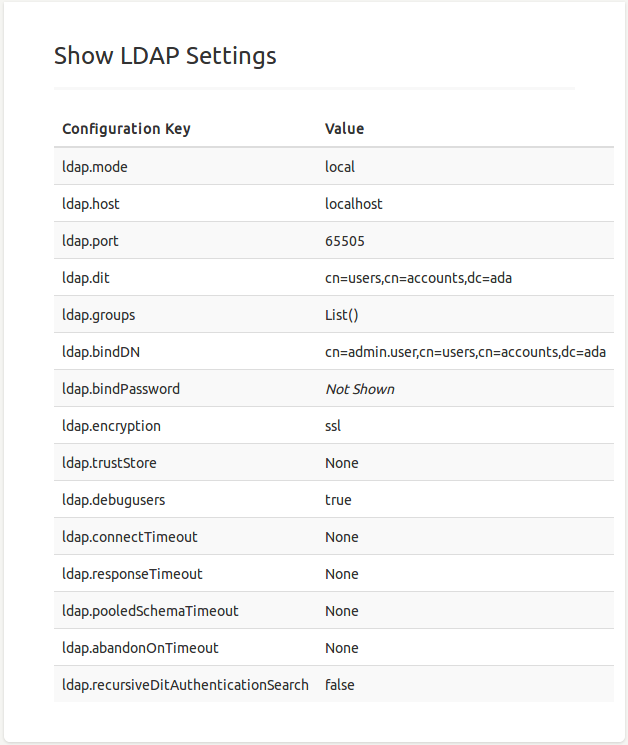Screen dimensions: 628x745
Task: Click the false value for recursiveDitAuthenticationSearch
Action: coord(340,685)
